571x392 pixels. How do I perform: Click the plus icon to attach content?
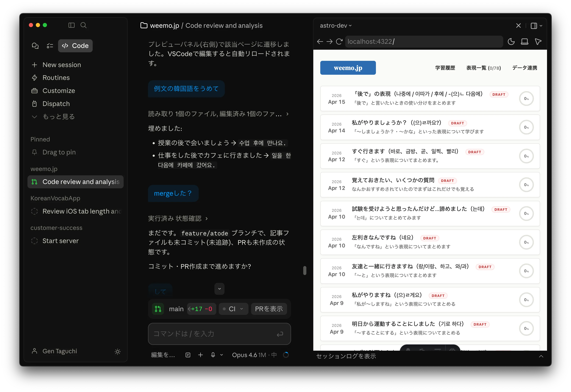click(x=201, y=355)
